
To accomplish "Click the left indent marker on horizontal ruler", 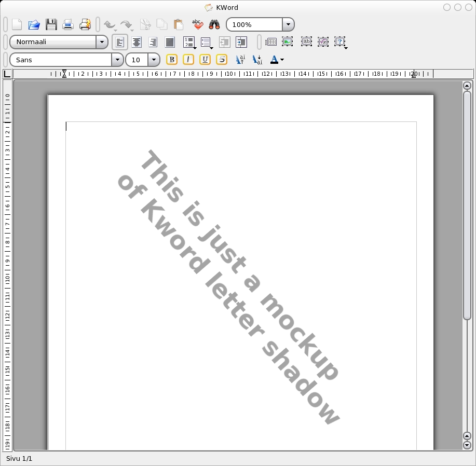I will tap(64, 74).
